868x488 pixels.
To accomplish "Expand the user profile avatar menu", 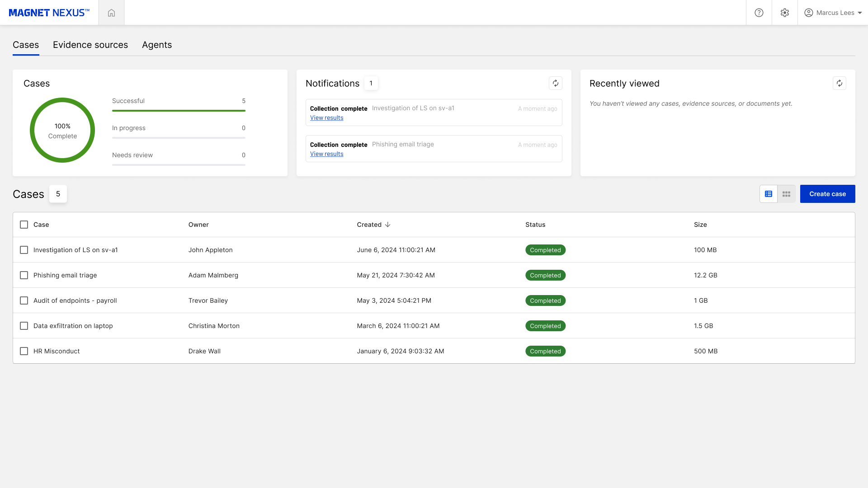I will (809, 12).
